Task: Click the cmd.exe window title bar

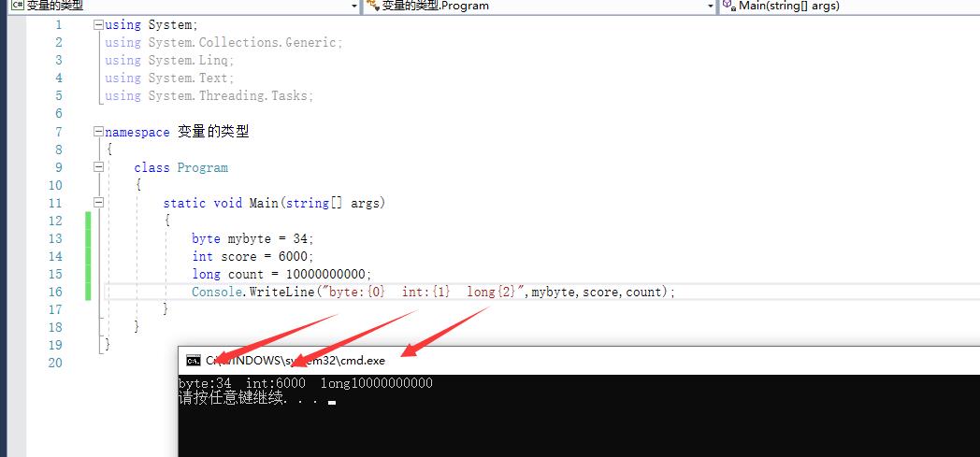Action: pyautogui.click(x=561, y=361)
